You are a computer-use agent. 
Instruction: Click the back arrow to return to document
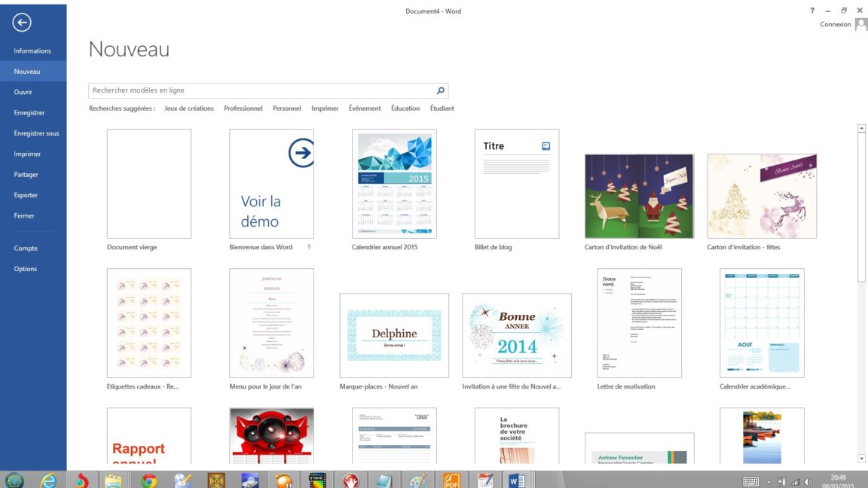click(x=22, y=23)
